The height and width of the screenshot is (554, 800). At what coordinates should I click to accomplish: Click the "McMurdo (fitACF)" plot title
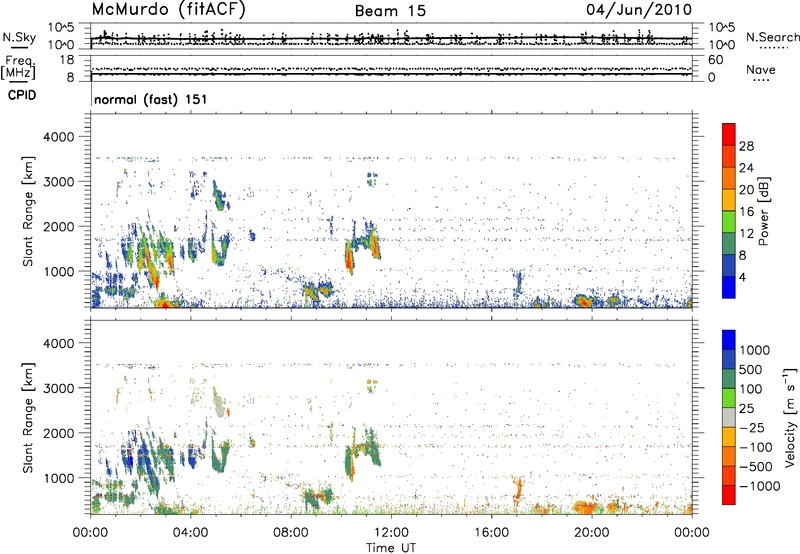click(168, 10)
